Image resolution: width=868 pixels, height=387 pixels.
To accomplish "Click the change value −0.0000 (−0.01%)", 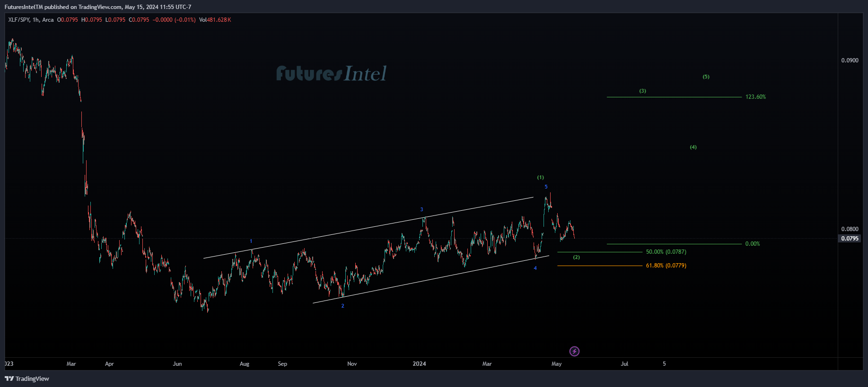I will pyautogui.click(x=174, y=20).
